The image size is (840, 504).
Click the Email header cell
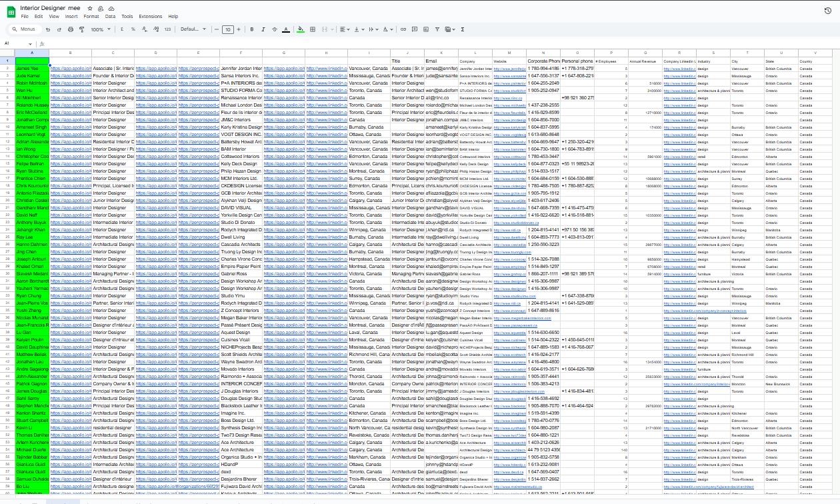click(441, 61)
